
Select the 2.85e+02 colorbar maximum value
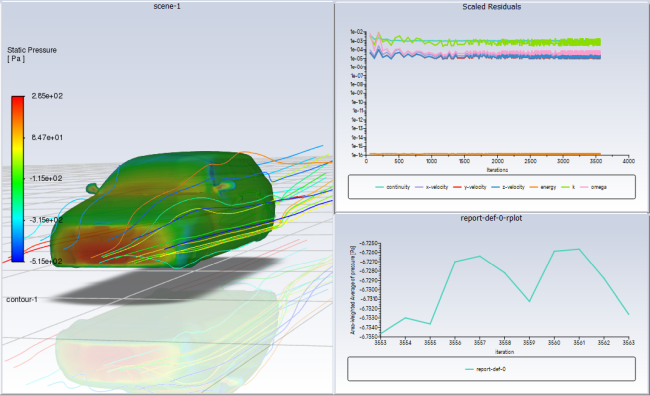(47, 96)
